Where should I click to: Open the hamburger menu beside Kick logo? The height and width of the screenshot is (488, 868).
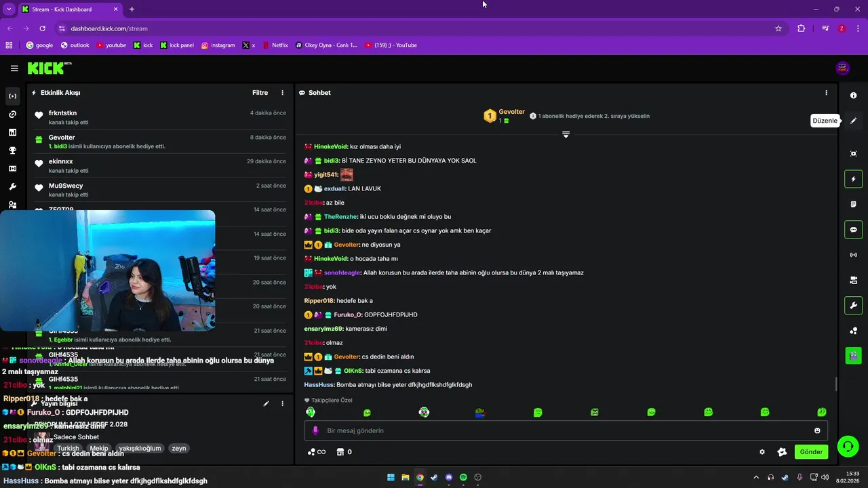[14, 68]
